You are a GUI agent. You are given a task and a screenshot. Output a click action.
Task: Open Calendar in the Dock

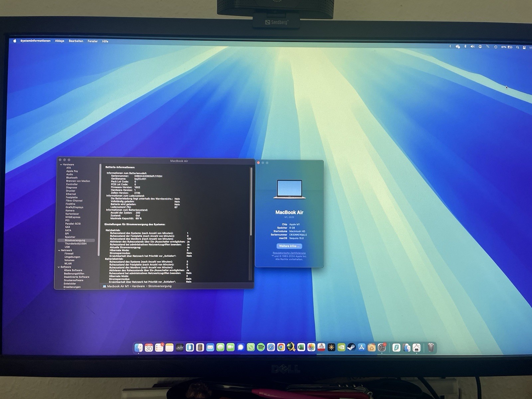click(149, 348)
